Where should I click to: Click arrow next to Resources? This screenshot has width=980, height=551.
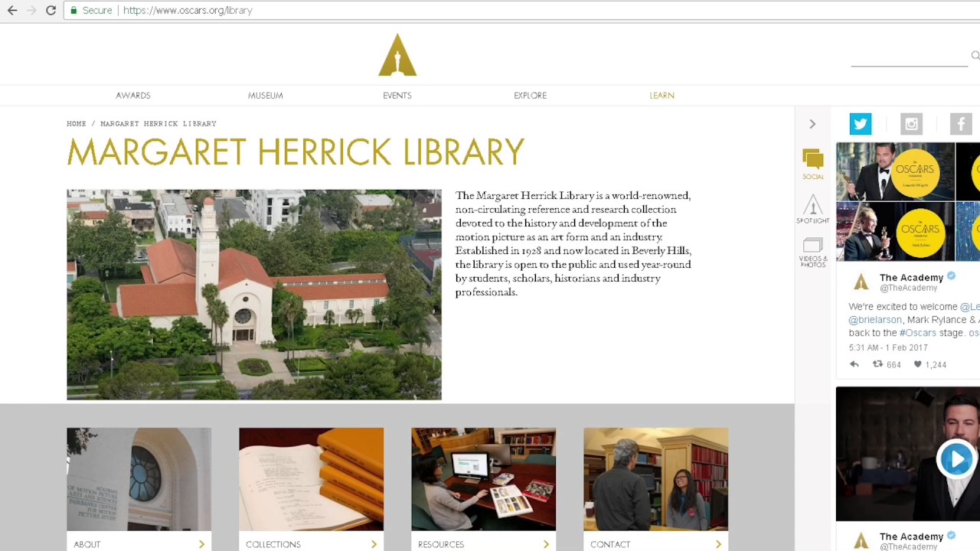coord(546,544)
